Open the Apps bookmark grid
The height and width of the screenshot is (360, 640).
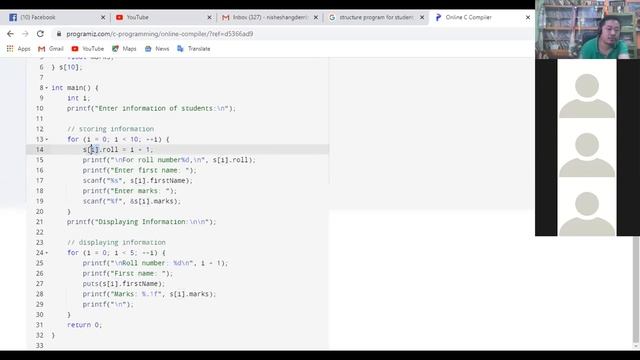[18, 49]
